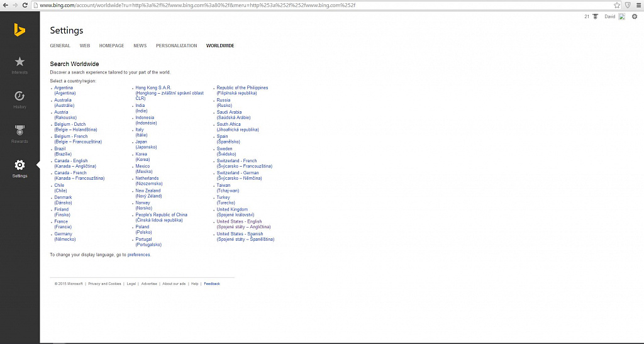Open the preferences link
The image size is (644, 344).
(139, 255)
